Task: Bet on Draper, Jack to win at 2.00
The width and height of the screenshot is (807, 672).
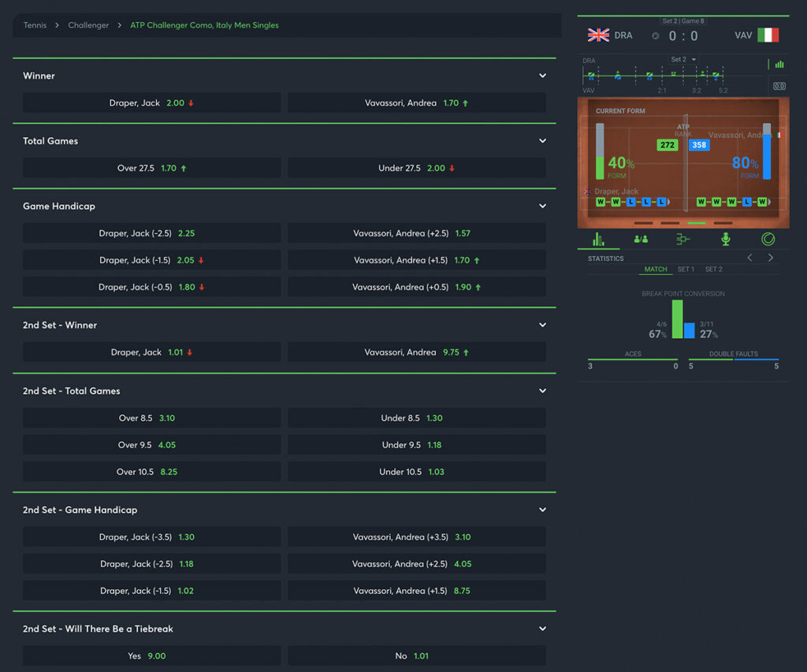Action: click(152, 103)
